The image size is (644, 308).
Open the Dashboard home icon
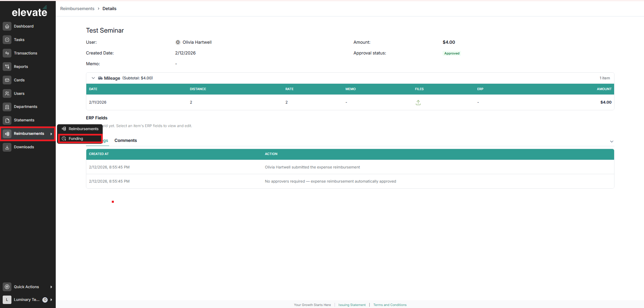pyautogui.click(x=7, y=26)
